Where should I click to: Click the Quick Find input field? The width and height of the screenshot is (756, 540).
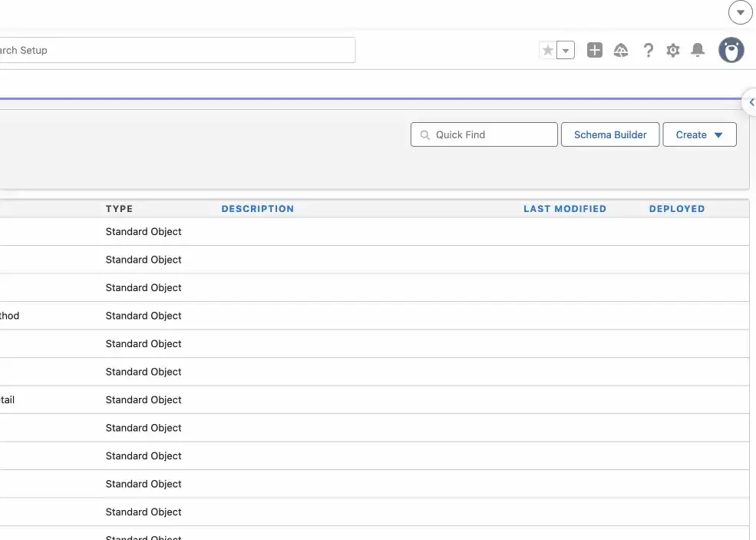click(491, 134)
